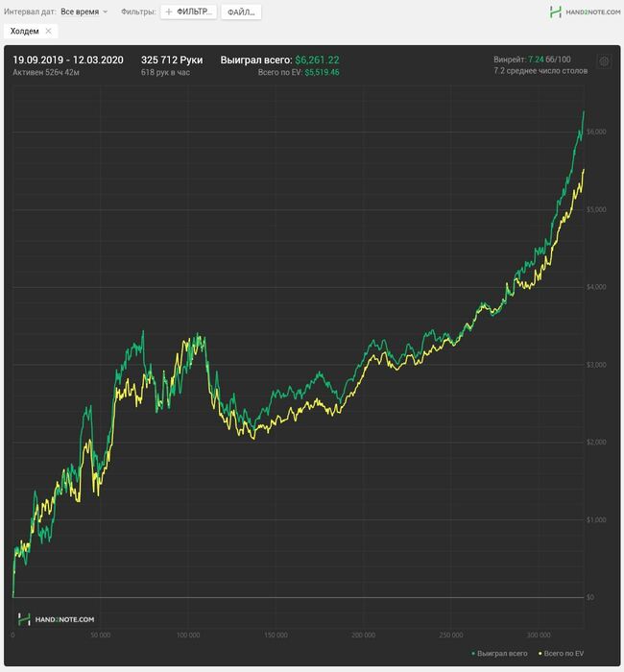Click the 200 000 hands axis marker
The width and height of the screenshot is (624, 672).
pyautogui.click(x=364, y=636)
